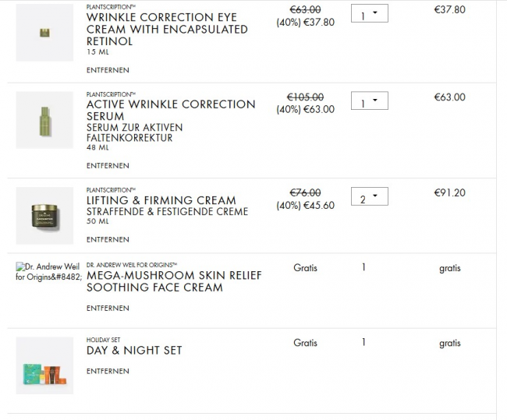Open the eye cream product thumbnail
Screen dimensions: 507x420
(x=44, y=33)
